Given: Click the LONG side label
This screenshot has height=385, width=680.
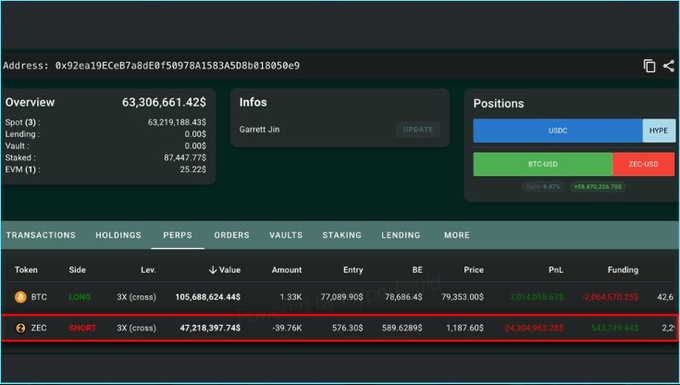Looking at the screenshot, I should point(80,297).
